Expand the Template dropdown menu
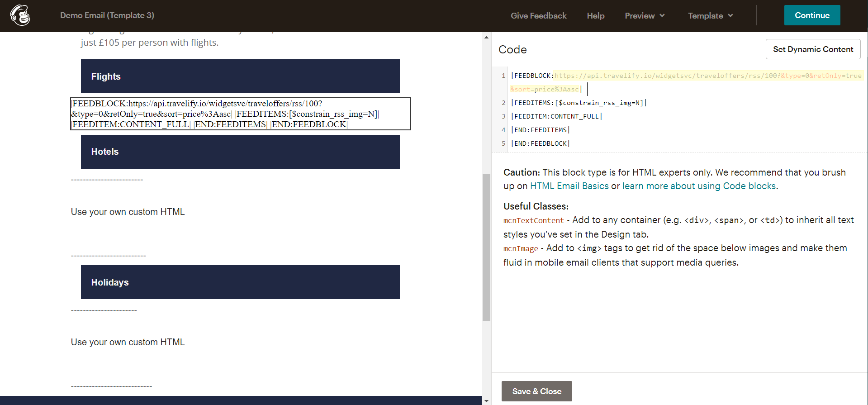 click(x=710, y=15)
